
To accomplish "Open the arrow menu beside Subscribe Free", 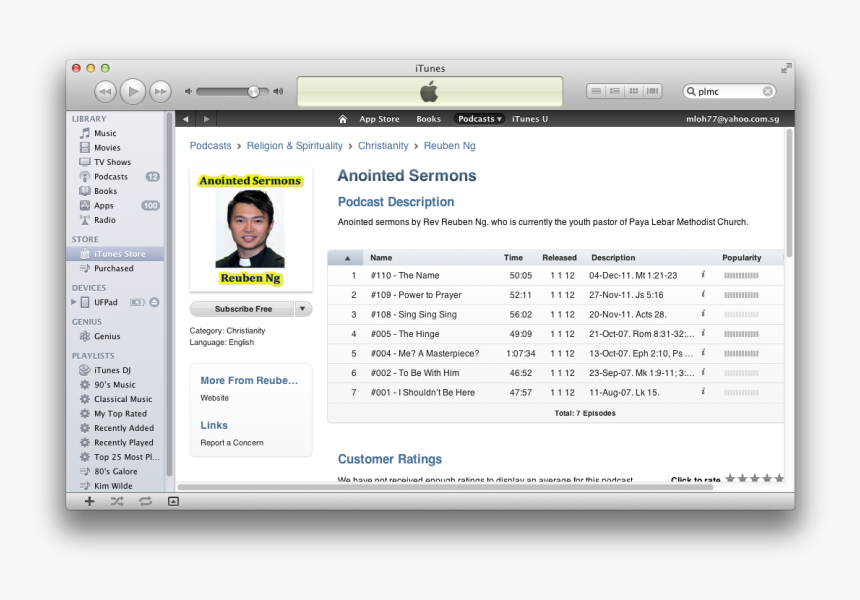I will (x=303, y=309).
